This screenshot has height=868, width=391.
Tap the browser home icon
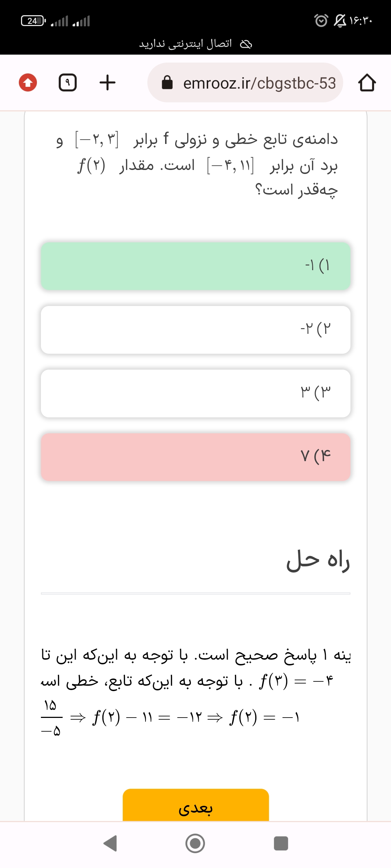pyautogui.click(x=367, y=83)
